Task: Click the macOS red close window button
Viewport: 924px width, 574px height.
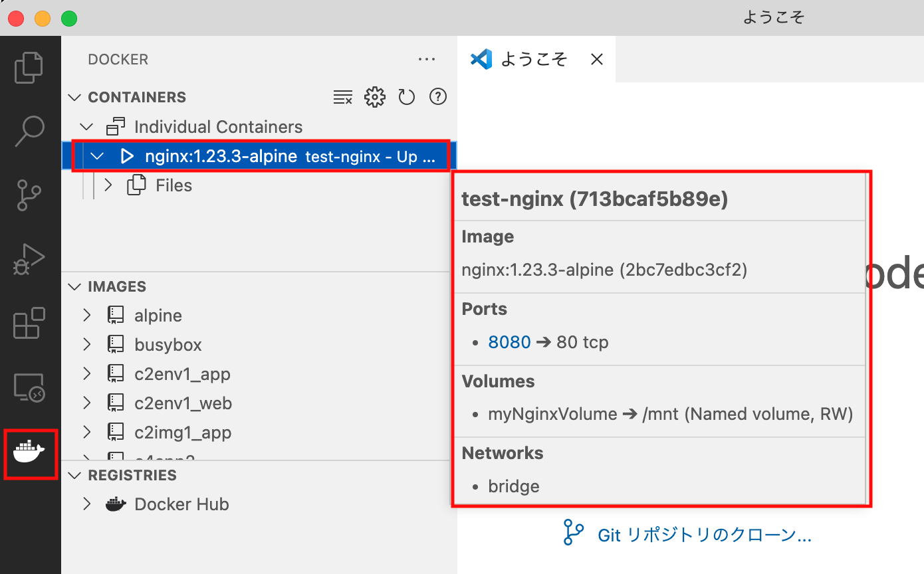Action: (x=17, y=18)
